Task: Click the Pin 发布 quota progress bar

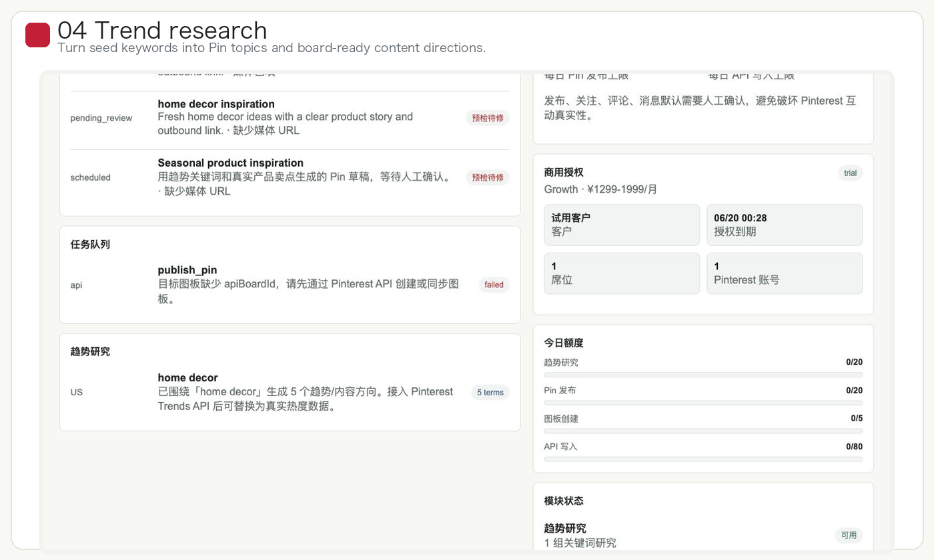Action: pos(704,403)
